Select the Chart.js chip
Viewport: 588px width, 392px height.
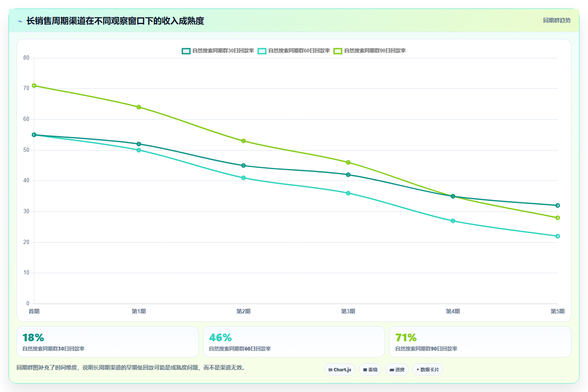340,370
